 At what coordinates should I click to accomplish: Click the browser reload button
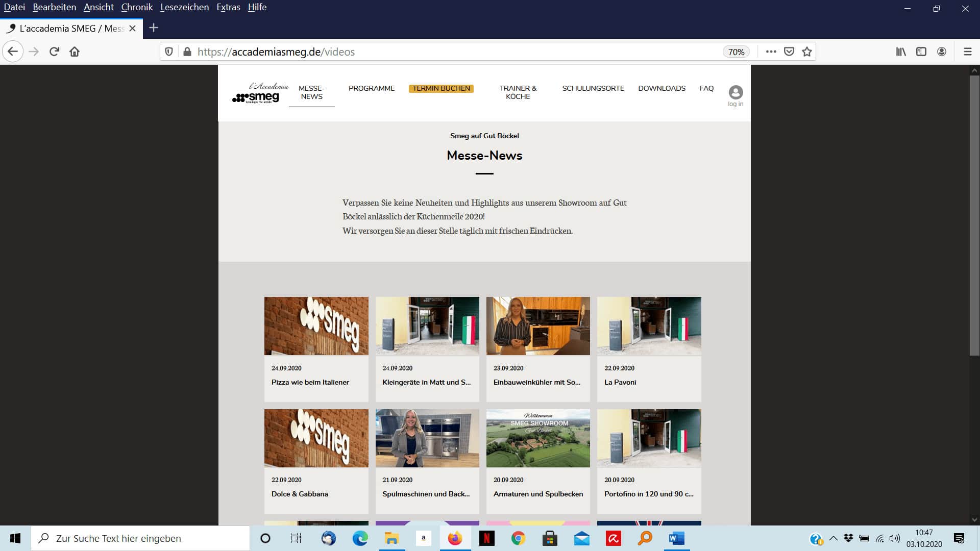tap(54, 52)
